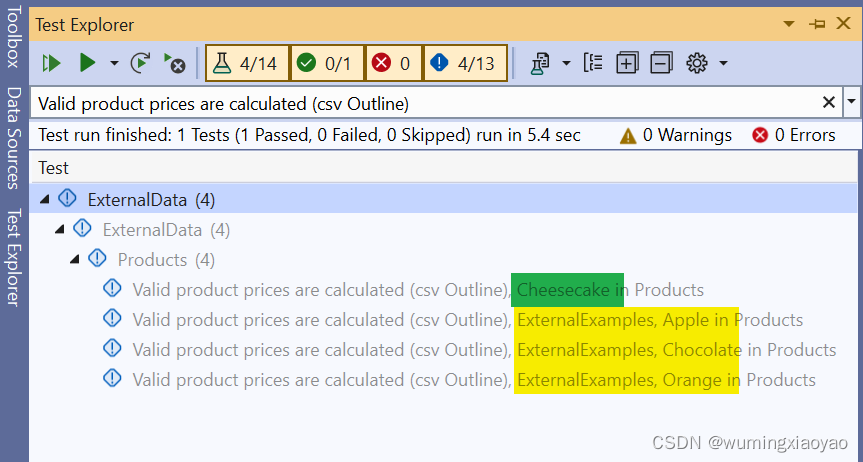This screenshot has height=462, width=863.
Task: Cancel the running tests
Action: point(174,63)
